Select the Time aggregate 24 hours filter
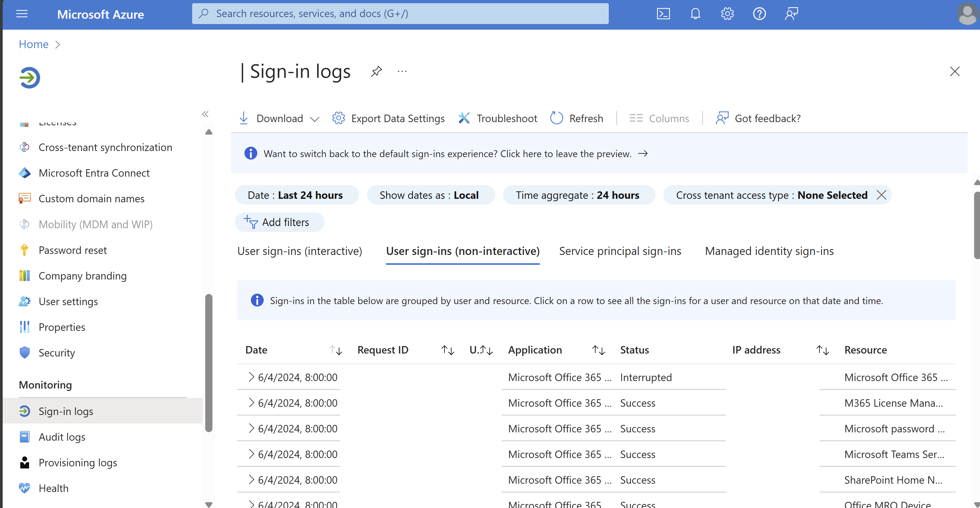The image size is (980, 508). pyautogui.click(x=578, y=194)
